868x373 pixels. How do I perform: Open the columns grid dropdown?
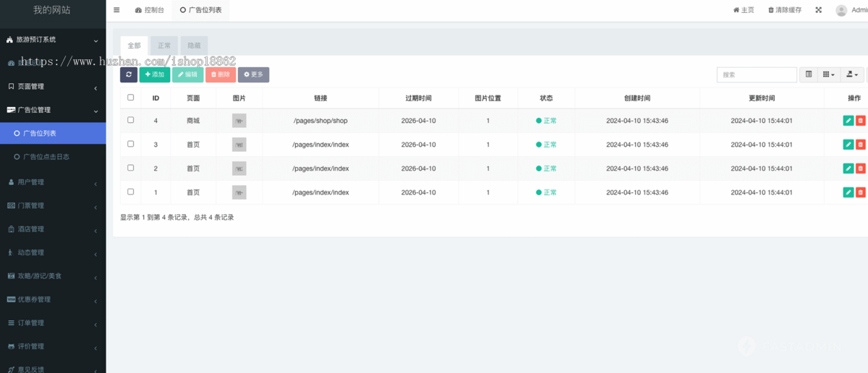click(x=829, y=74)
